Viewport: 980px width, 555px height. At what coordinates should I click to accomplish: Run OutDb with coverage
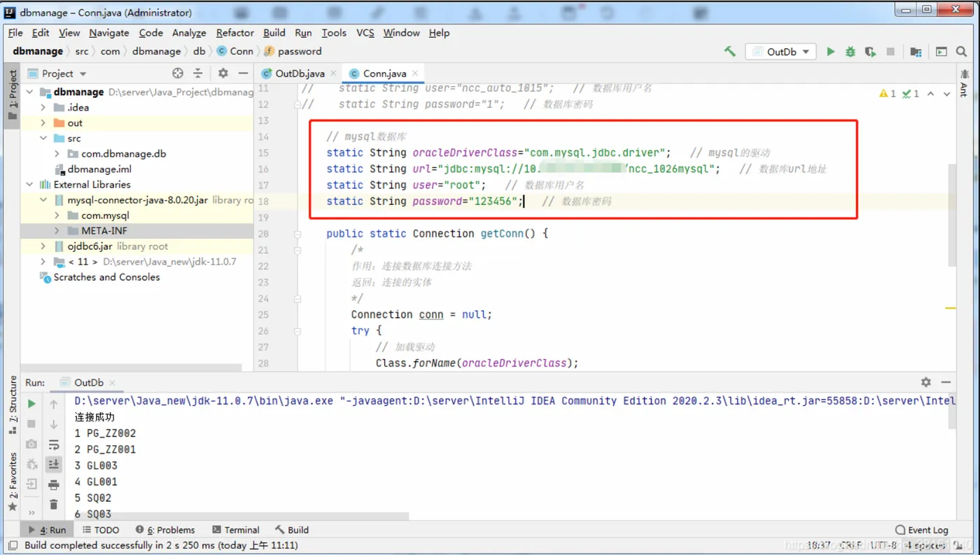tap(870, 52)
